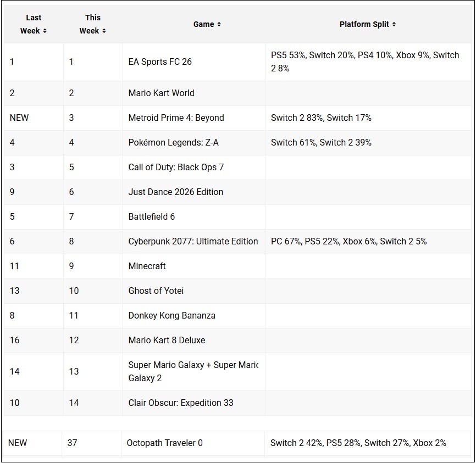The image size is (476, 463).
Task: Click Cyberpunk 2077: Ultimate Edition title
Action: coord(193,241)
